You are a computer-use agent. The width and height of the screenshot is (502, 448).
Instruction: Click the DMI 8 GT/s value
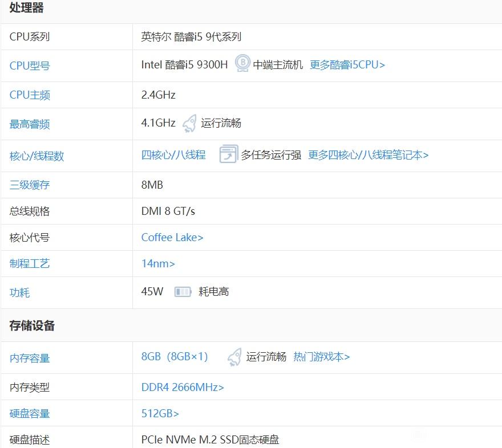click(x=168, y=211)
